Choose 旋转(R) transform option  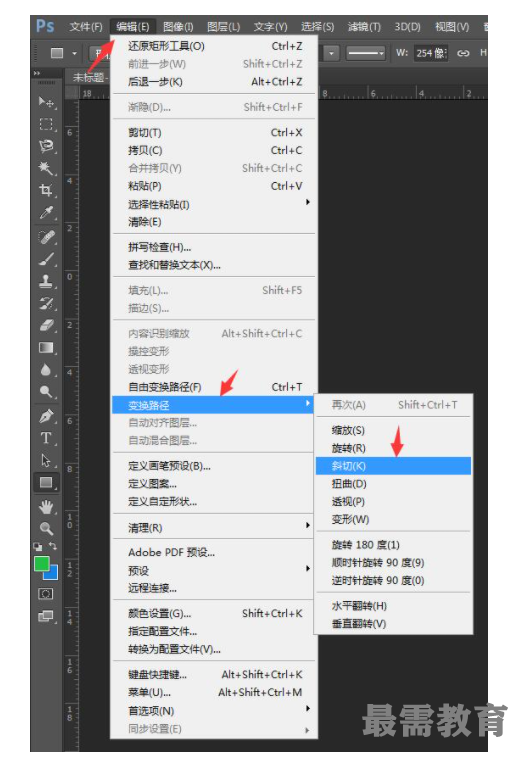[393, 448]
